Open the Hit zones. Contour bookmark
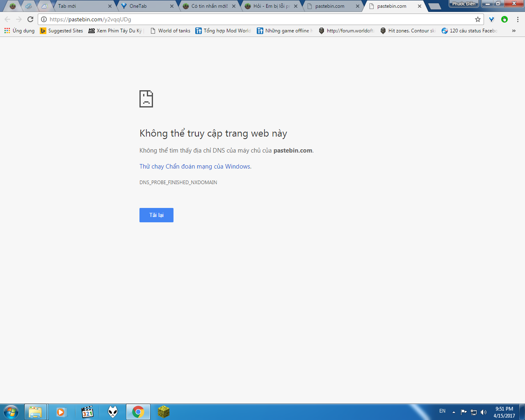The image size is (525, 420). pos(408,31)
